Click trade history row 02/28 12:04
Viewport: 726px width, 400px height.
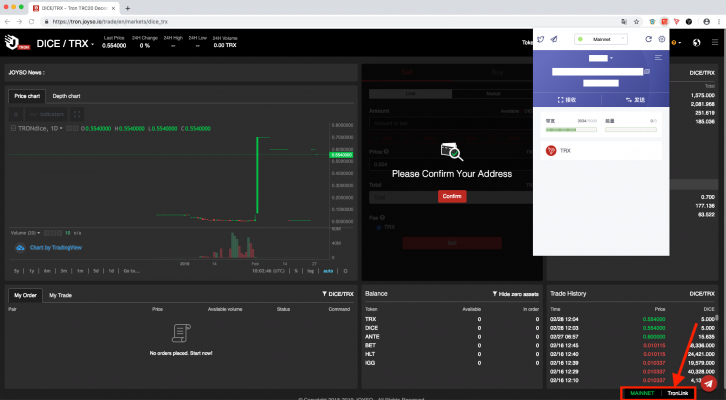click(632, 319)
